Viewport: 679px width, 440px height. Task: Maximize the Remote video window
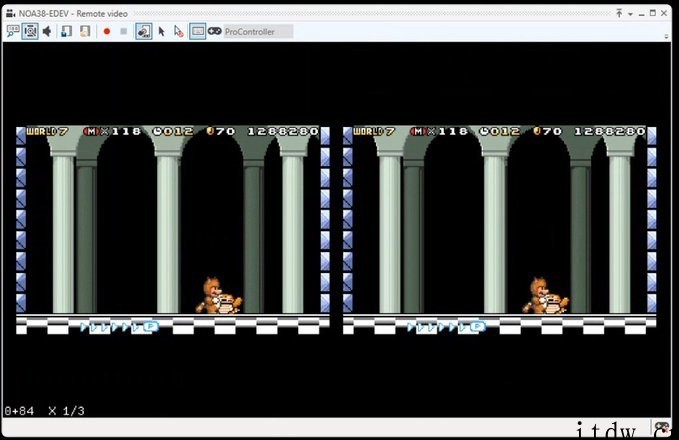click(x=653, y=13)
